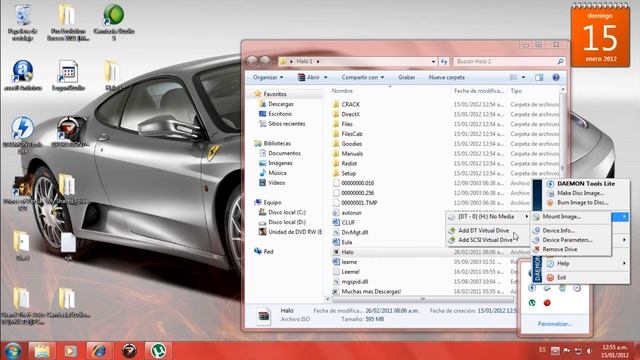Click the green uTorrent tray icon
This screenshot has width=640, height=360.
click(532, 303)
